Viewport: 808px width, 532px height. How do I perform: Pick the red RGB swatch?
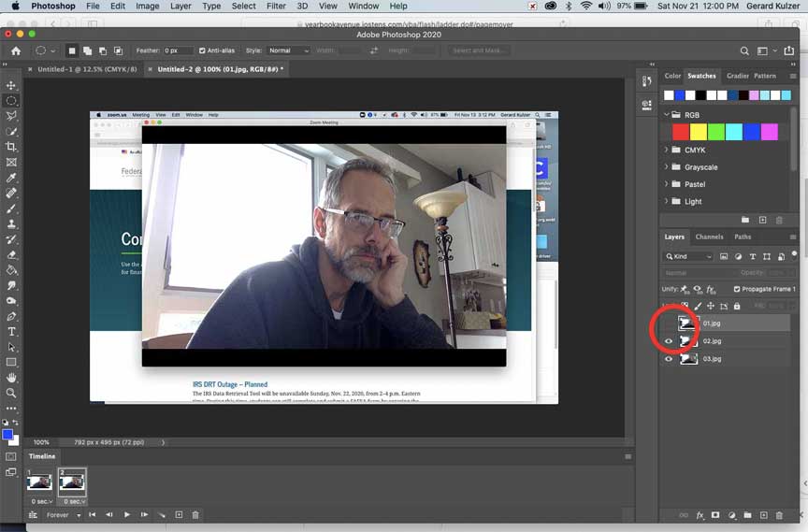point(680,133)
